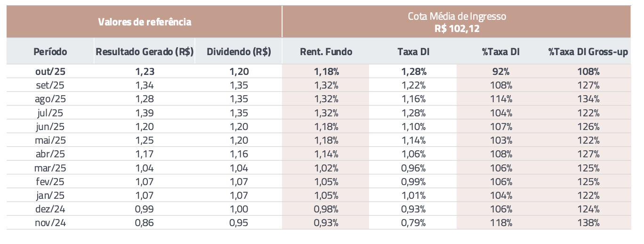Image resolution: width=644 pixels, height=244 pixels.
Task: Select the "Rent. Fundo" column header
Action: pyautogui.click(x=326, y=52)
